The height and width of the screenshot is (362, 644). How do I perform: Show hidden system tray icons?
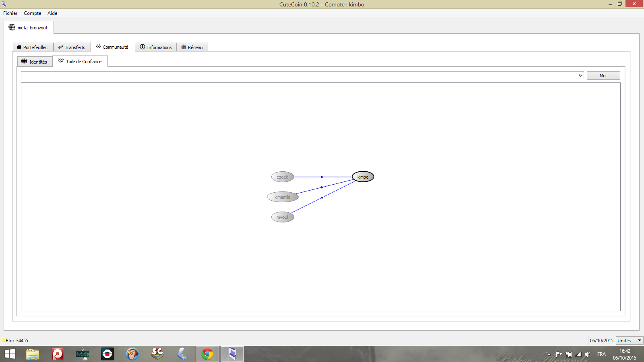(x=549, y=354)
